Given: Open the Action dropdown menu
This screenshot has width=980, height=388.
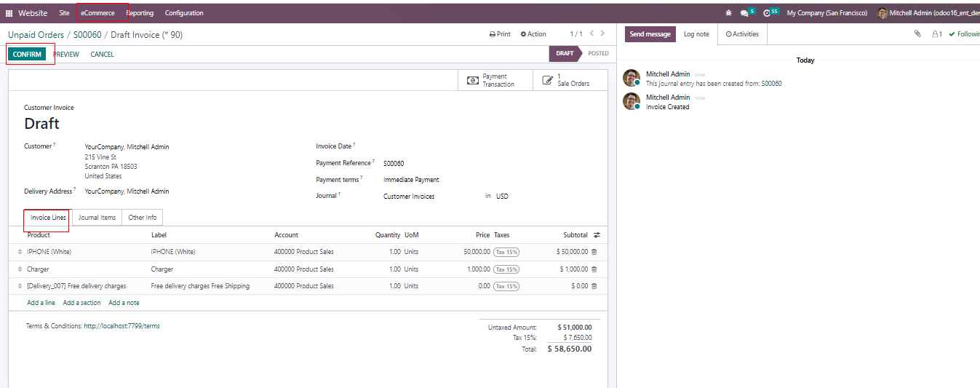Looking at the screenshot, I should point(533,34).
